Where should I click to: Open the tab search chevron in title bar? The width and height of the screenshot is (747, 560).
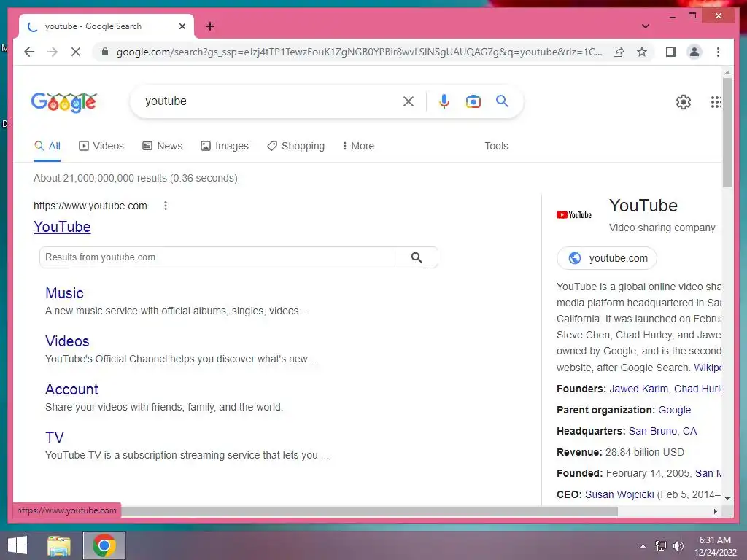click(645, 26)
